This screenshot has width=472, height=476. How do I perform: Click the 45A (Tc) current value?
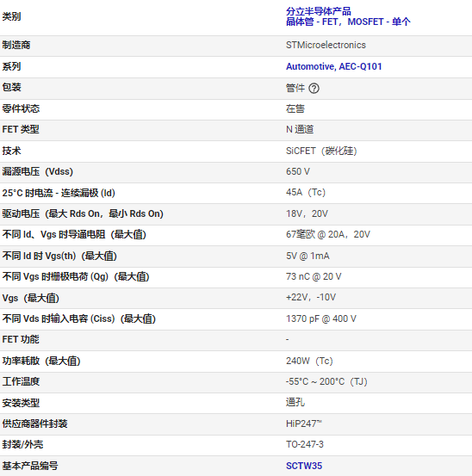click(306, 193)
